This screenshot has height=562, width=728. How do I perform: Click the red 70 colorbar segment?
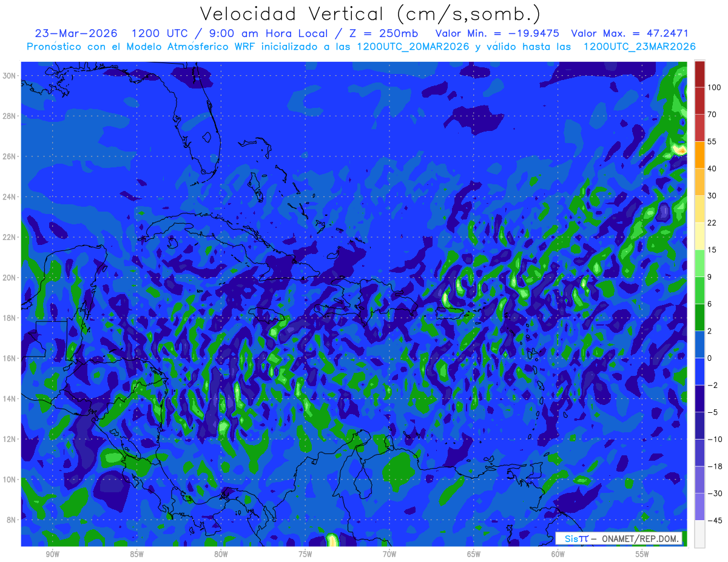699,101
